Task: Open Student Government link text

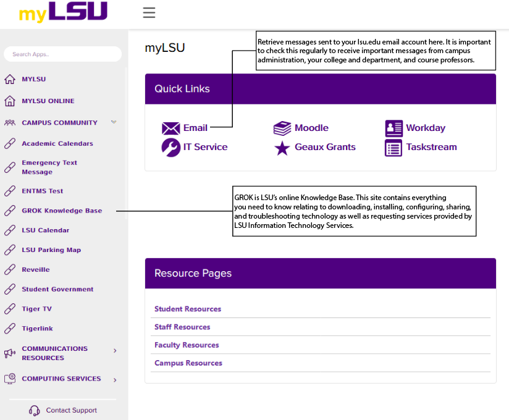Action: point(57,289)
